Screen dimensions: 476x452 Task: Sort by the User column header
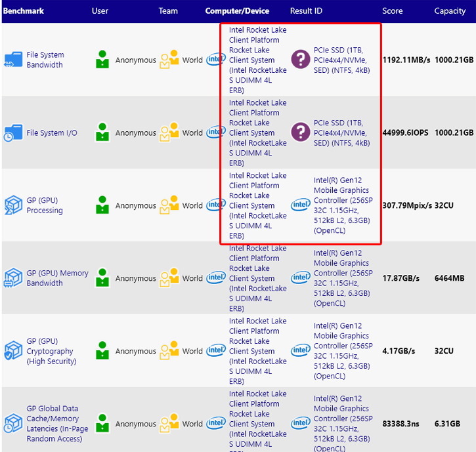(x=100, y=11)
